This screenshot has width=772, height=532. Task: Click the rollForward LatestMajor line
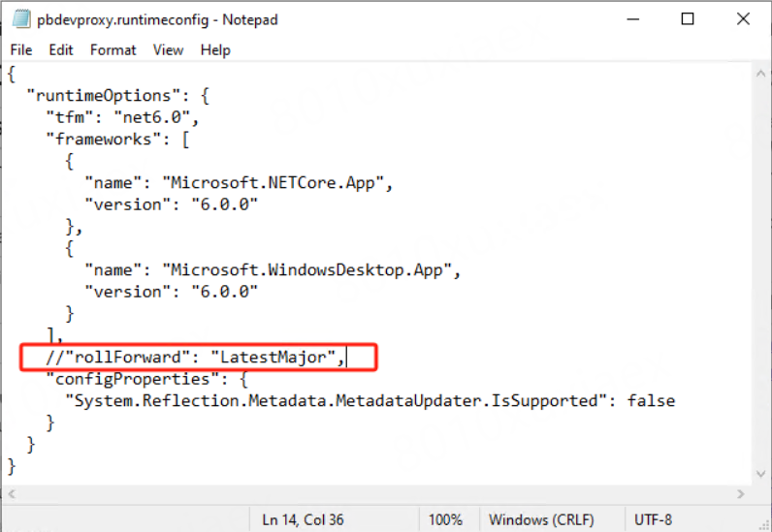click(x=194, y=358)
